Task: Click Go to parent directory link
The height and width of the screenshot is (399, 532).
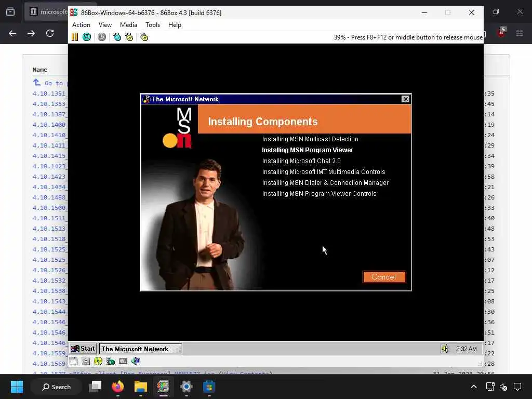Action: (x=50, y=83)
